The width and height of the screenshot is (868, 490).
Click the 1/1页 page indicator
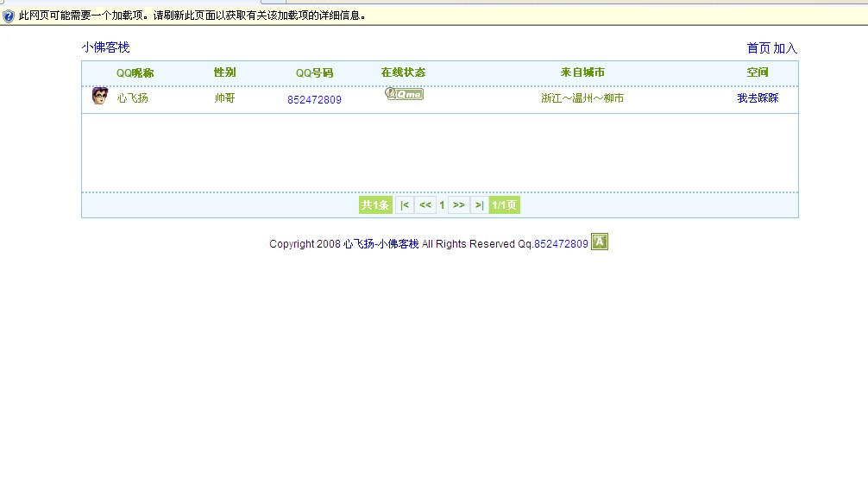point(504,204)
